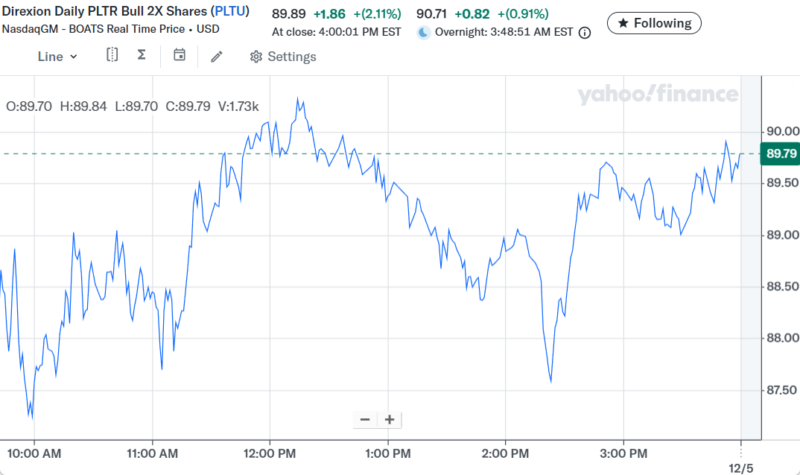Viewport: 800px width, 475px height.
Task: Zoom out with the minus button
Action: tap(365, 420)
